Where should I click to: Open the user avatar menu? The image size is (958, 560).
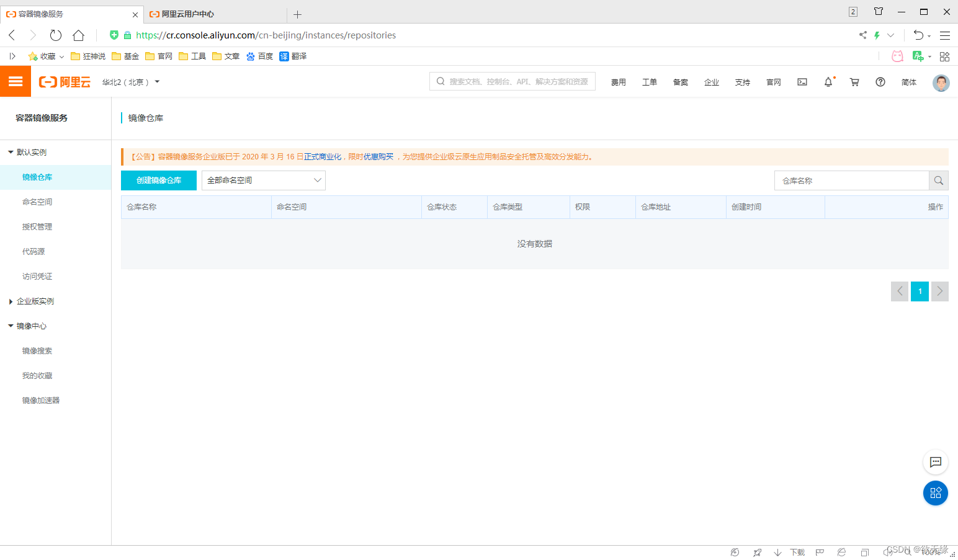click(x=941, y=82)
